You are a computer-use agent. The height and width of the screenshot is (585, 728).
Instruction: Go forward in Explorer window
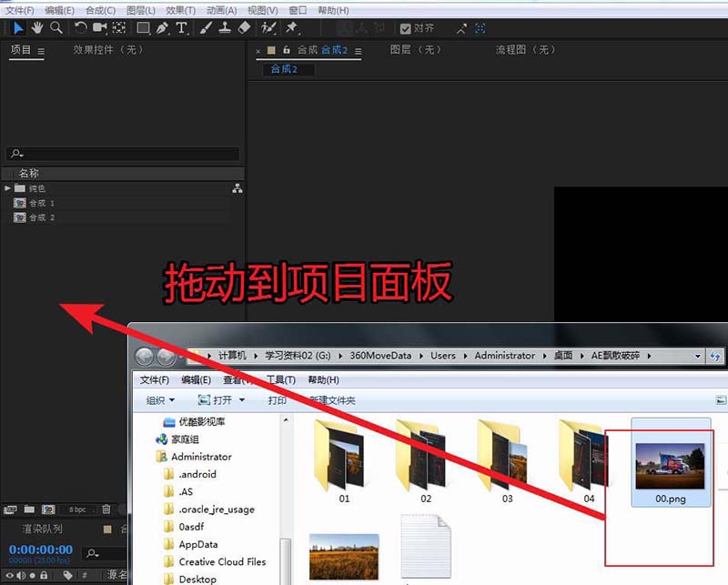coord(166,357)
